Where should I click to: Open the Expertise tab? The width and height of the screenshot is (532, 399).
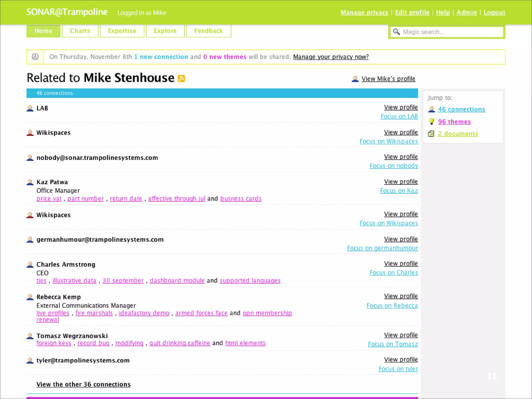[x=122, y=31]
